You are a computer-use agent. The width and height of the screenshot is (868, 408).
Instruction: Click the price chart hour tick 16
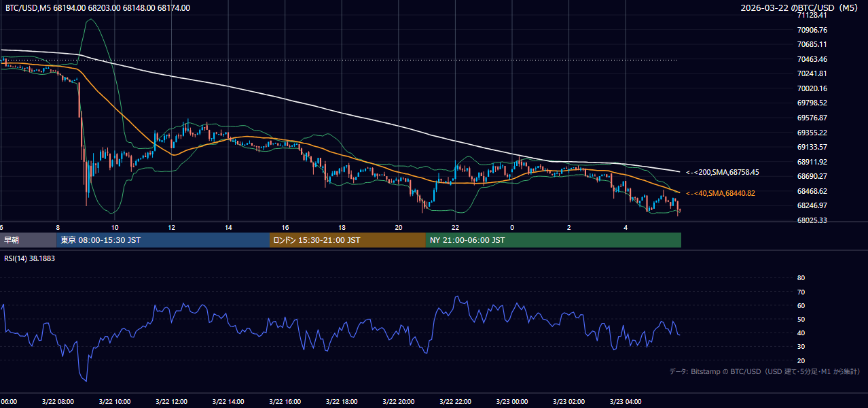point(285,228)
